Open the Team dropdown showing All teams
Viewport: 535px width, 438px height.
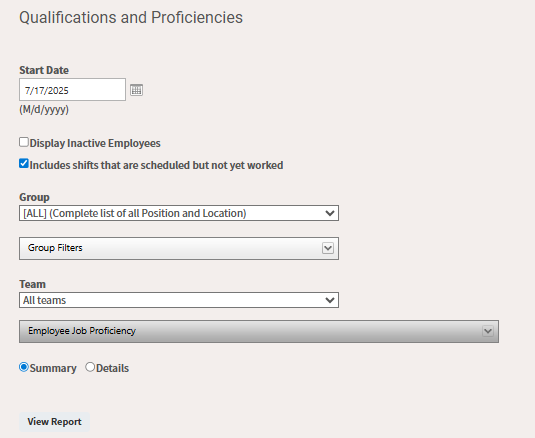[179, 300]
